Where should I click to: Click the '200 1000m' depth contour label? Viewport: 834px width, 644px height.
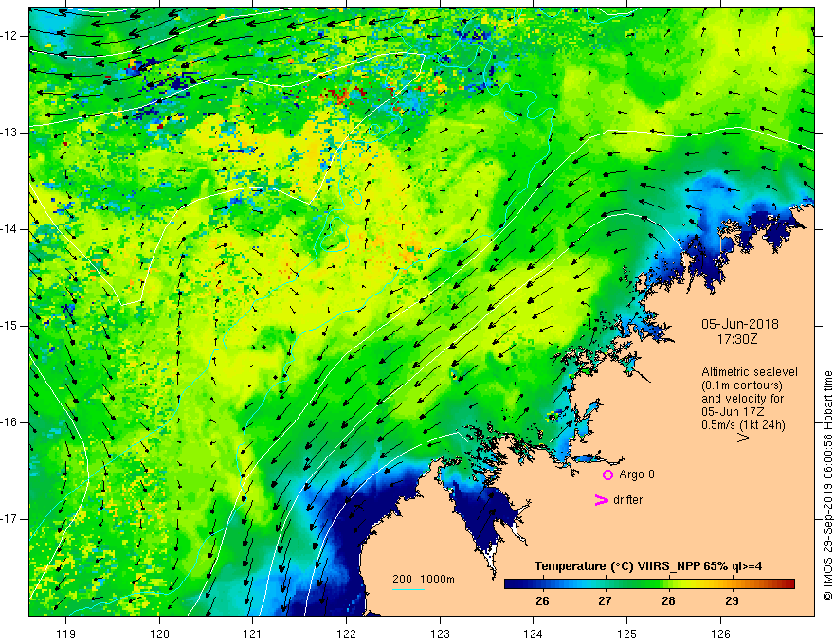tap(424, 580)
